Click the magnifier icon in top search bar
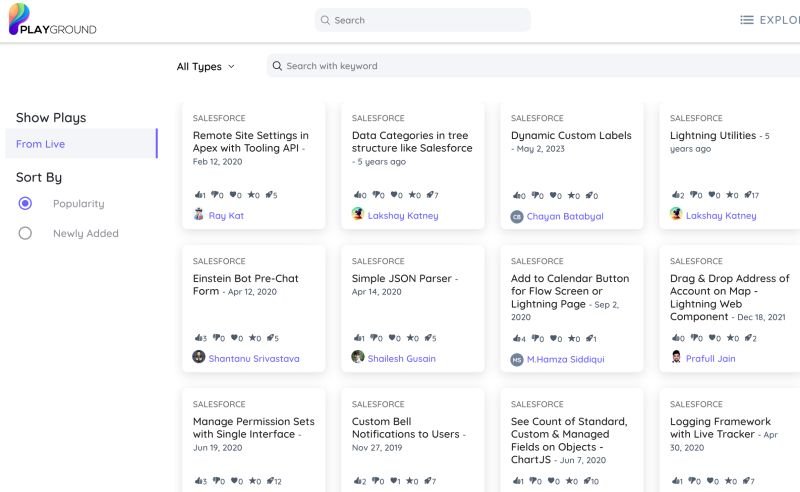Image resolution: width=800 pixels, height=492 pixels. [325, 20]
